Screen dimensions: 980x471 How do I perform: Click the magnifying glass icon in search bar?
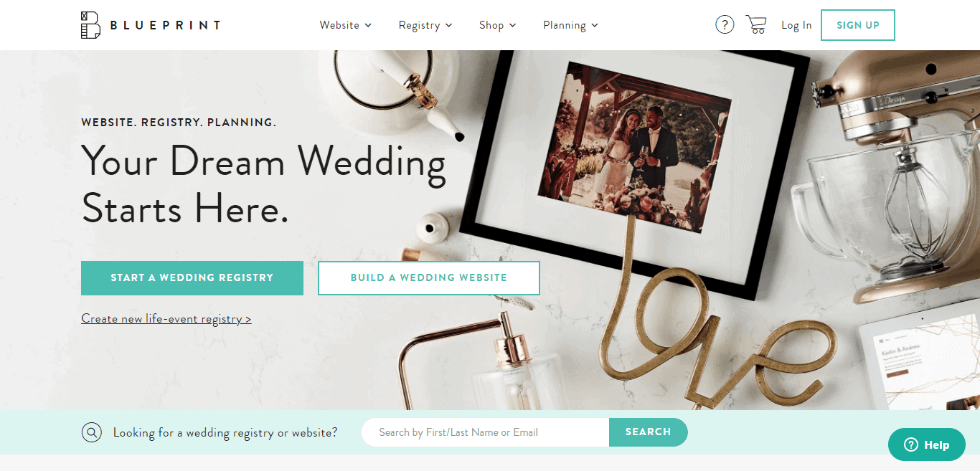click(x=91, y=432)
